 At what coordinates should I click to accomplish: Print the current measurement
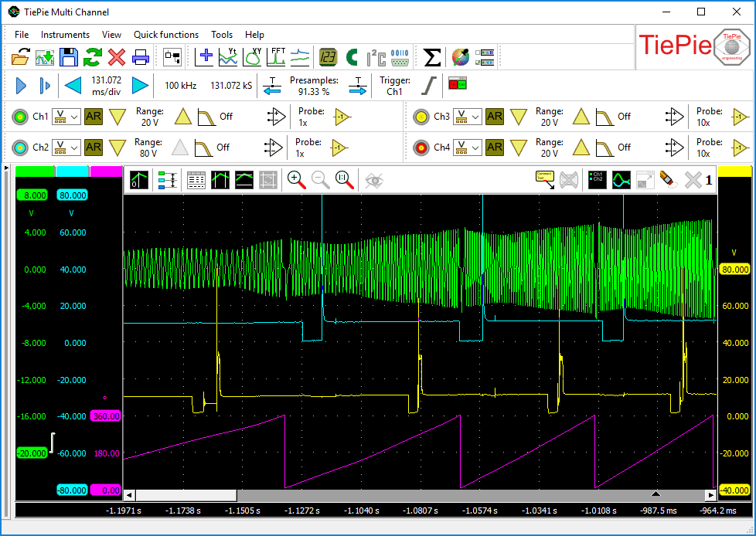[140, 56]
